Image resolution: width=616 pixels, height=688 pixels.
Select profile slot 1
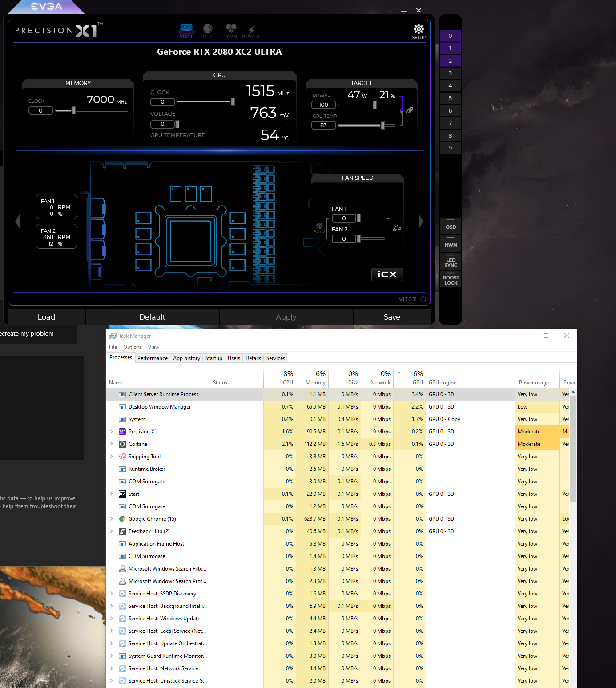(x=450, y=49)
